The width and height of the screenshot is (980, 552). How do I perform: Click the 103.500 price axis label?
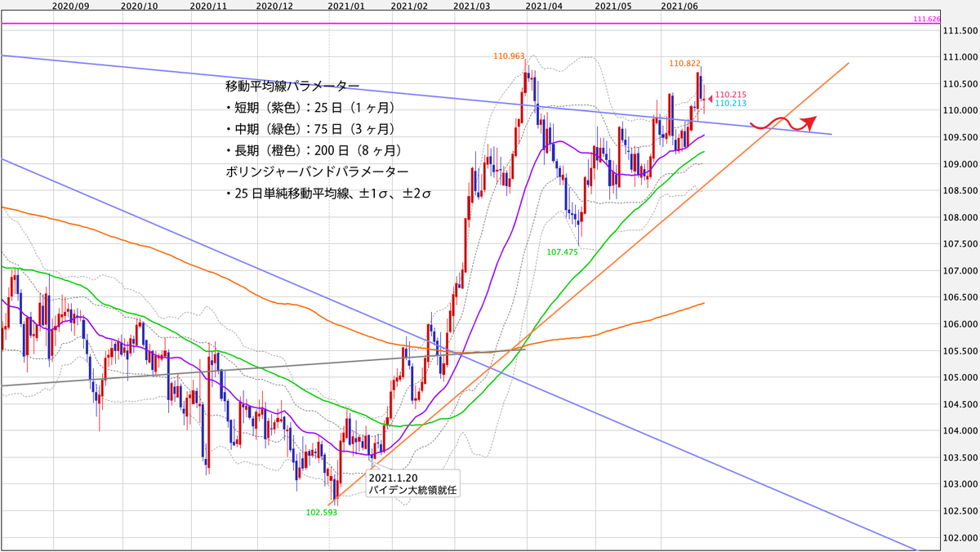tap(960, 458)
